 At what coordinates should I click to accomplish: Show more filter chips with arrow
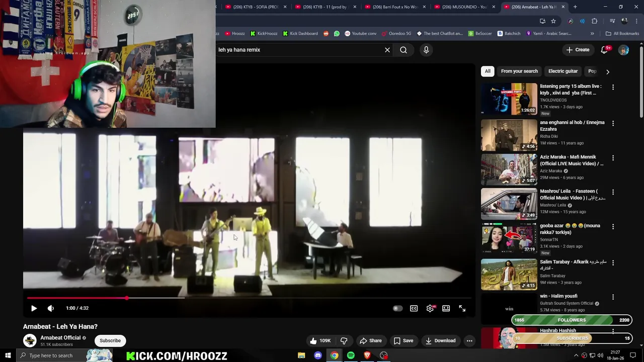pos(608,72)
